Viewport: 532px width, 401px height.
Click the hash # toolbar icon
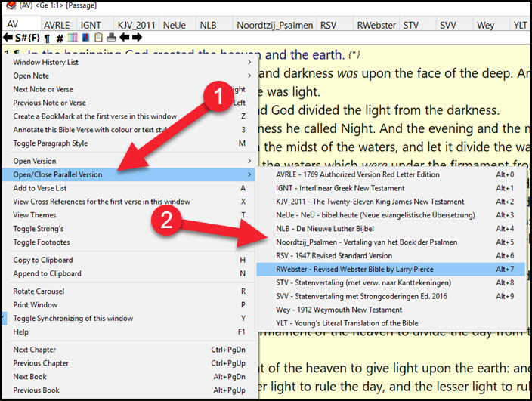(x=60, y=39)
